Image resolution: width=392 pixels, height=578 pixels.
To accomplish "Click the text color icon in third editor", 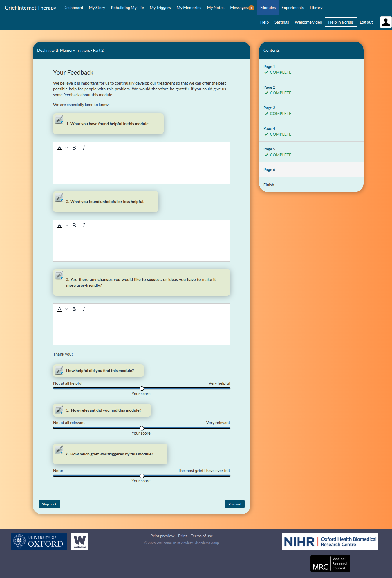I will 59,309.
